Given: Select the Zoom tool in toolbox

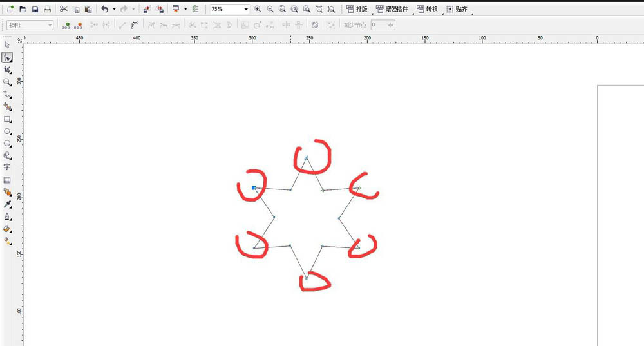Looking at the screenshot, I should tap(7, 82).
